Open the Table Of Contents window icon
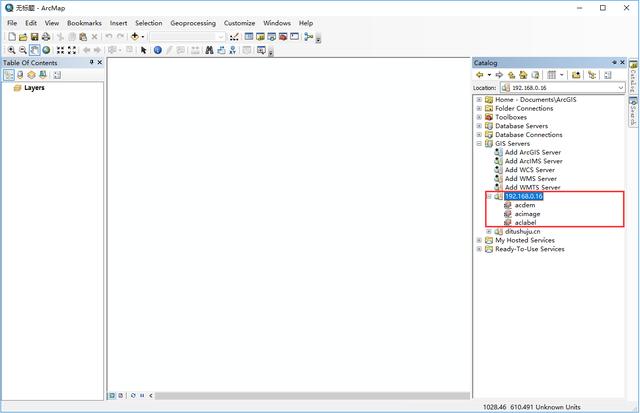Viewport: 640px width, 413px height. pyautogui.click(x=249, y=37)
